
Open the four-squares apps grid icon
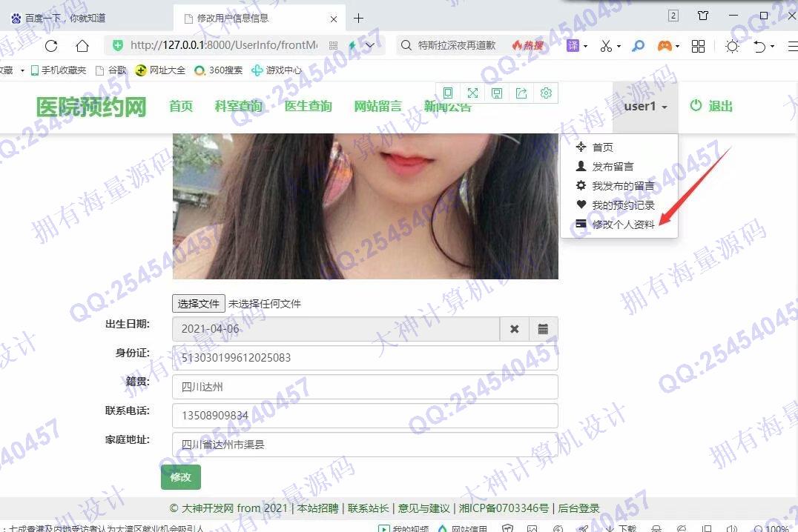(698, 46)
